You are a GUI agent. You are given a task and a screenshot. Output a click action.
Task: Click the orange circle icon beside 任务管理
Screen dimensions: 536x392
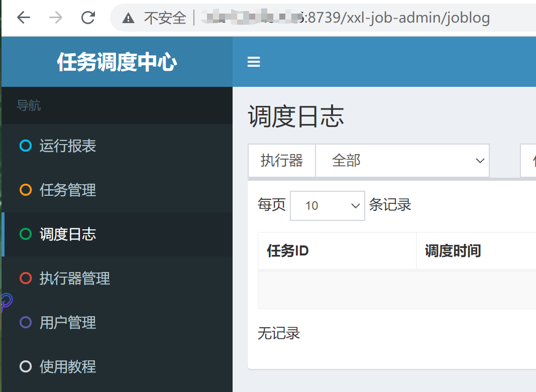(26, 190)
